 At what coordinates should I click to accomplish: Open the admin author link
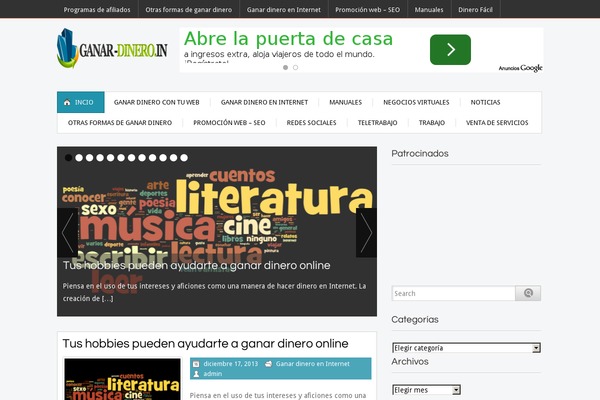(213, 374)
